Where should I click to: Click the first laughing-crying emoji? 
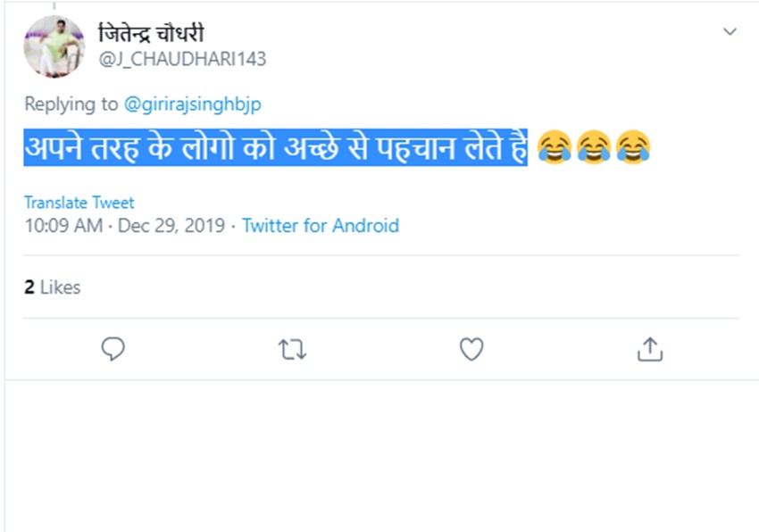coord(555,147)
